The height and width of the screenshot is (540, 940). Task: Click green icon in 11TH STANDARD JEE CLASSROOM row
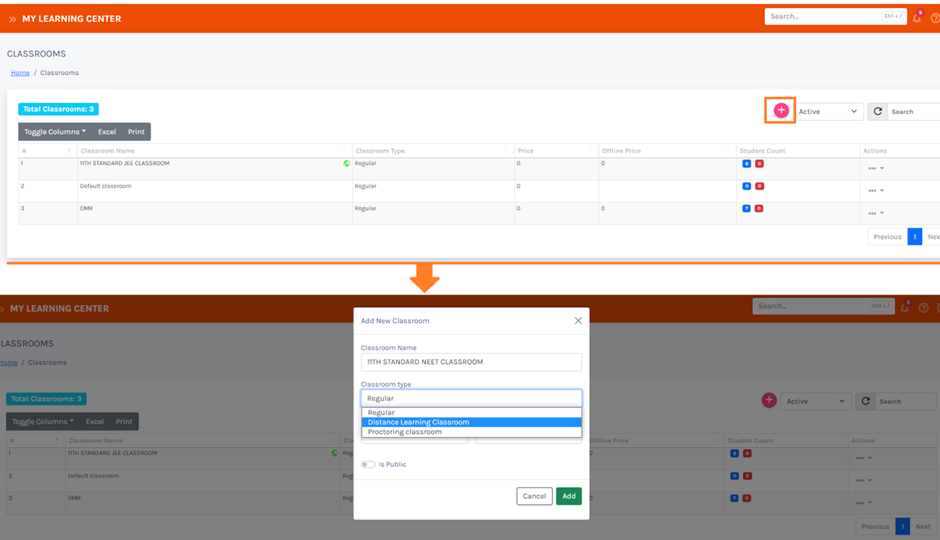click(346, 163)
